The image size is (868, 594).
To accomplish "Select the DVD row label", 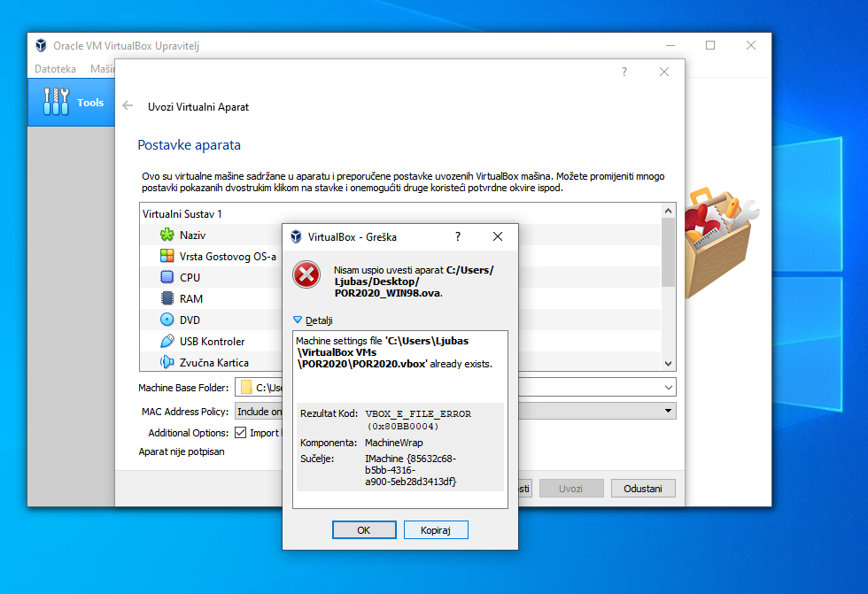I will point(190,320).
